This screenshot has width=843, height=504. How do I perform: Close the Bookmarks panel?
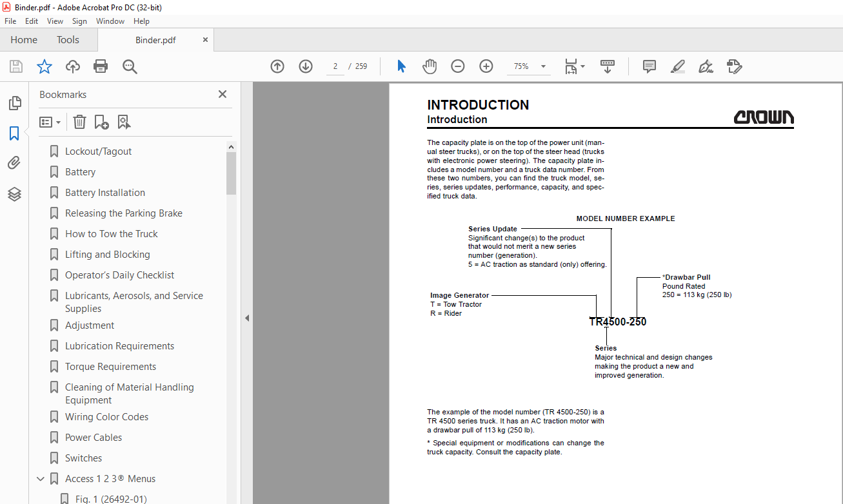click(x=223, y=94)
